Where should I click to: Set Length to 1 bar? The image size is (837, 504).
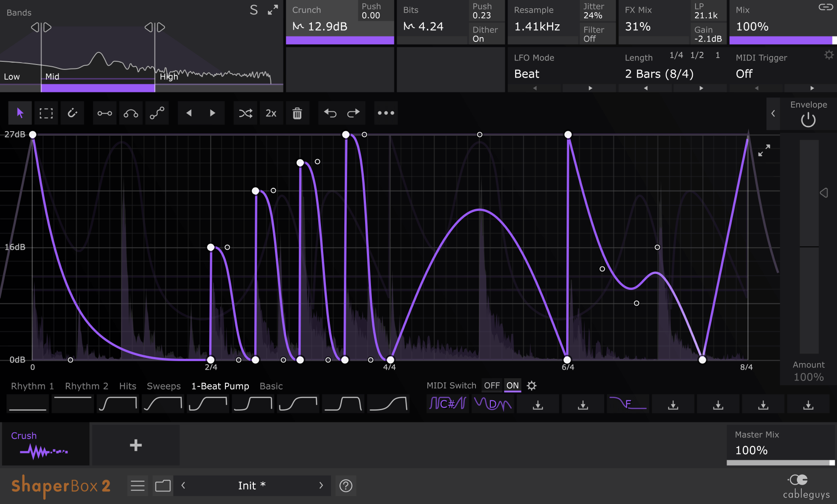pos(718,55)
